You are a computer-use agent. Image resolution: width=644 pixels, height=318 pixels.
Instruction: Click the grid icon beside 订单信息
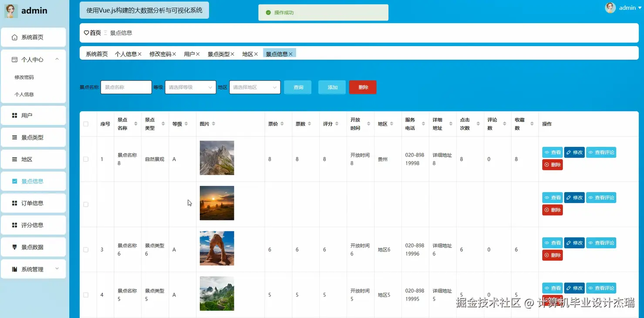pos(14,203)
